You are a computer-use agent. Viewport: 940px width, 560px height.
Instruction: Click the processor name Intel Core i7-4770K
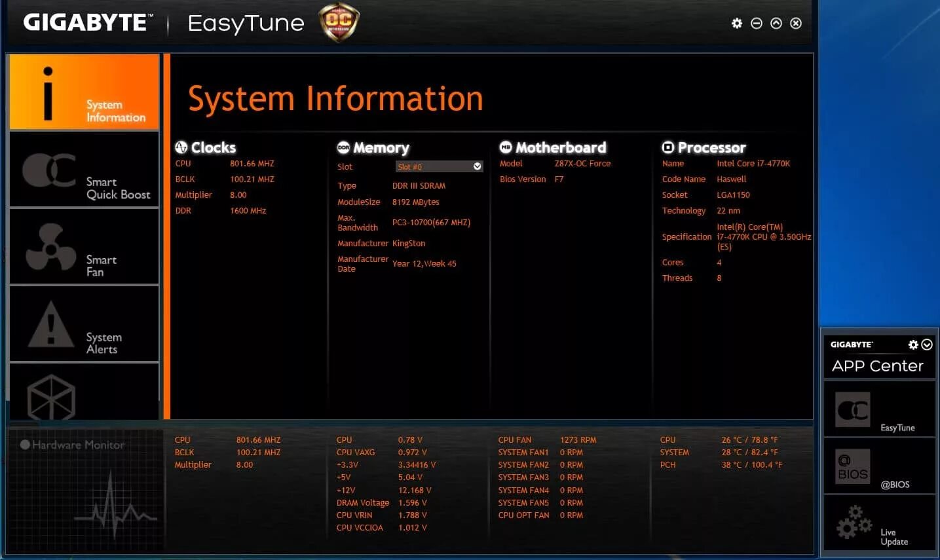pos(753,164)
